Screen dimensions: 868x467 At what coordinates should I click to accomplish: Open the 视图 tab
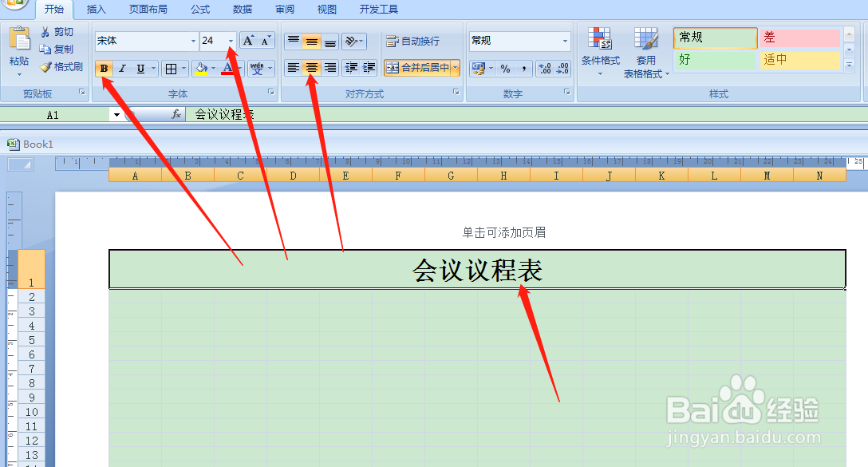coord(326,10)
